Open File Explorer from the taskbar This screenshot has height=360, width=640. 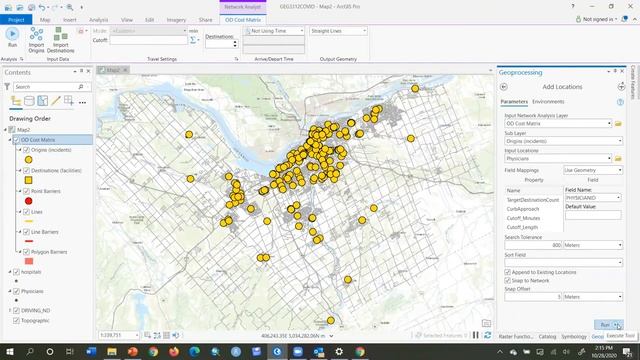coord(112,351)
